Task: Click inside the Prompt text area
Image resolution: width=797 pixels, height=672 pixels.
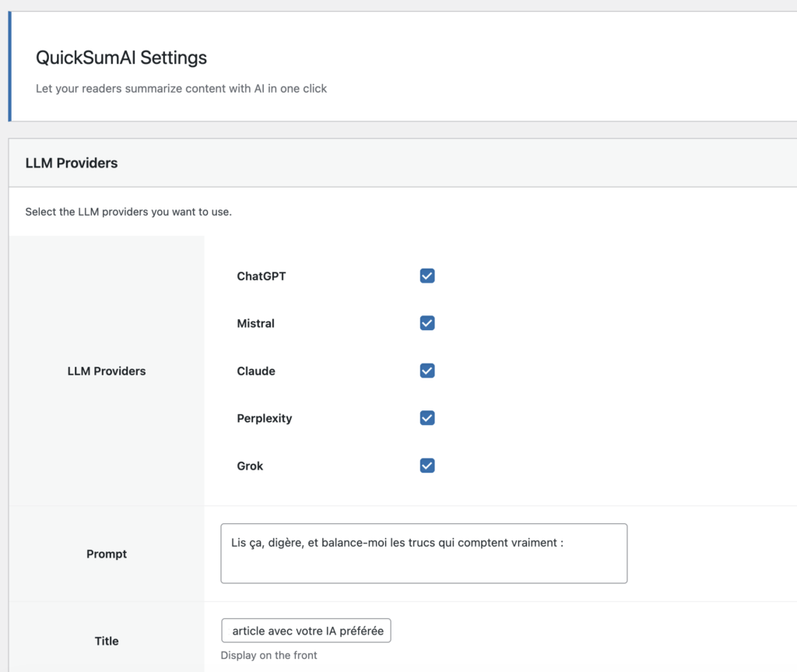Action: coord(423,553)
